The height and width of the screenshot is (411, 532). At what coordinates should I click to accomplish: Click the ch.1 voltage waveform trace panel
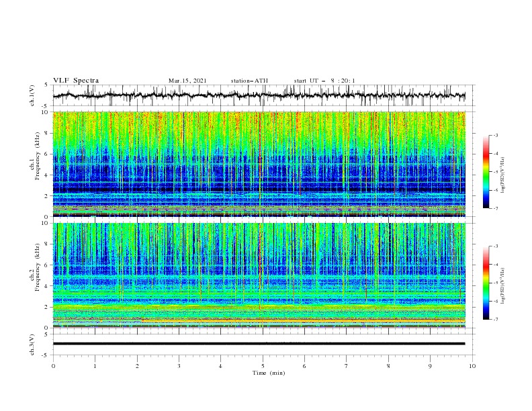click(x=264, y=95)
